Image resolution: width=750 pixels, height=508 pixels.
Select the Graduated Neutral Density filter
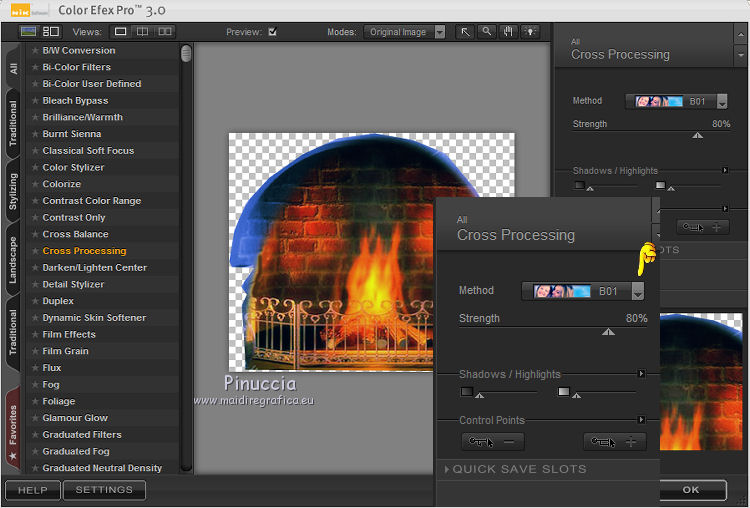(102, 468)
